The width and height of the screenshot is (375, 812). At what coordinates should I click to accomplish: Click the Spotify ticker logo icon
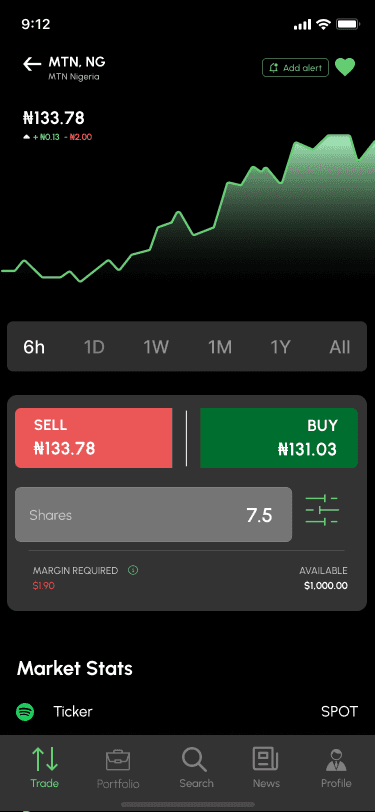[25, 712]
